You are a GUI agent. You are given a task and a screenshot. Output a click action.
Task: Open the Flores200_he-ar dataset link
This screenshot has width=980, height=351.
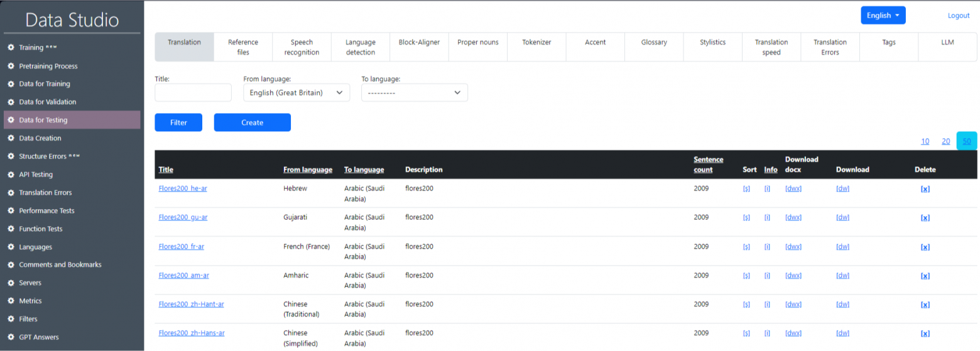click(x=183, y=188)
